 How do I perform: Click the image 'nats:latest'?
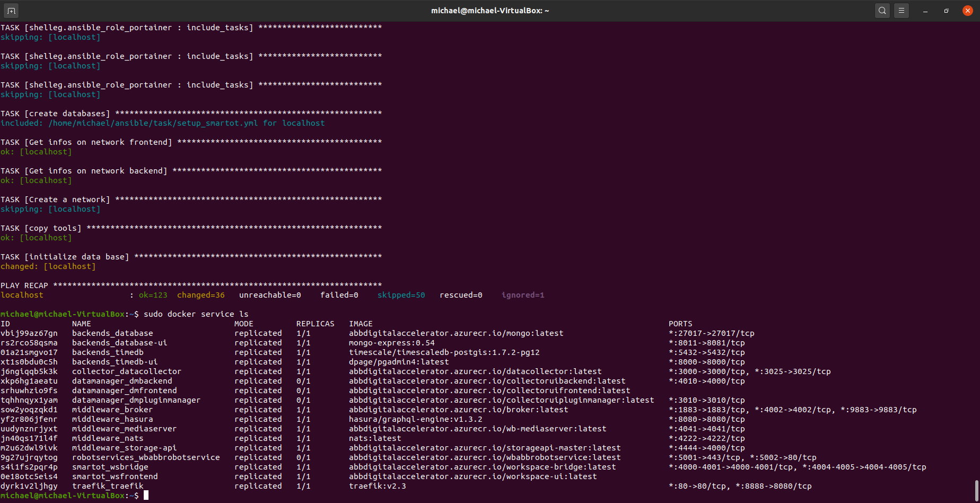(375, 438)
